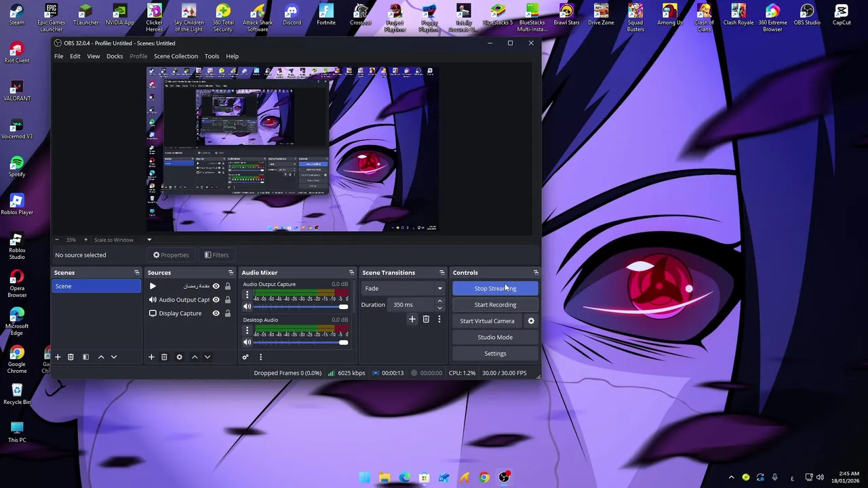Adjust Audio Output Capture volume slider
Image resolution: width=868 pixels, height=488 pixels.
(x=300, y=306)
